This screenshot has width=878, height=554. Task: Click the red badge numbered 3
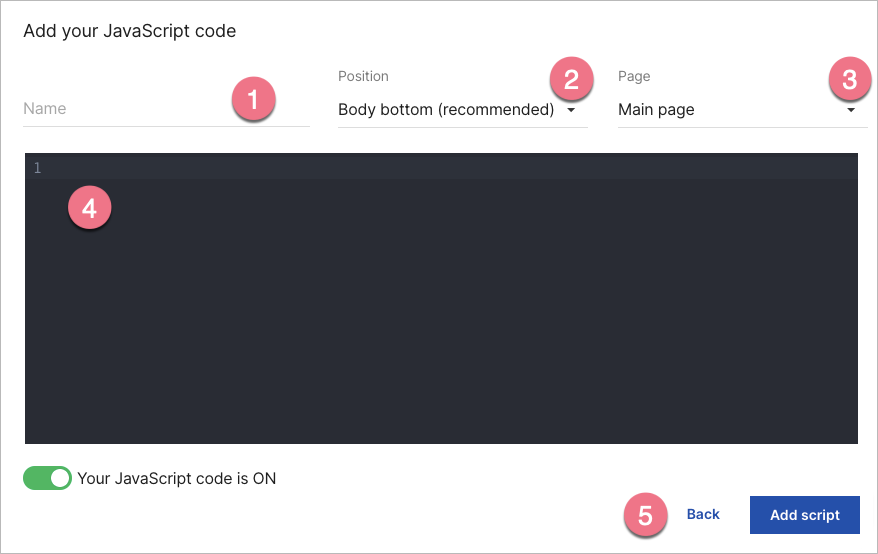point(849,79)
